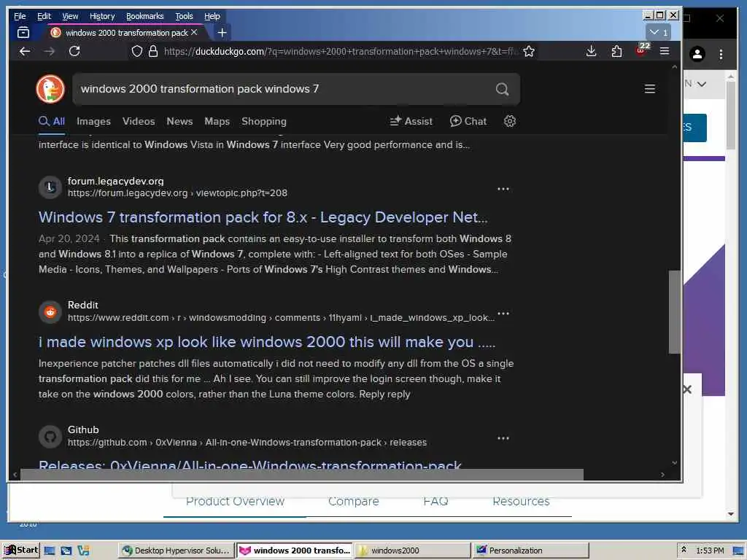This screenshot has height=560, width=747.
Task: Open the Extensions puzzle icon
Action: pos(616,51)
